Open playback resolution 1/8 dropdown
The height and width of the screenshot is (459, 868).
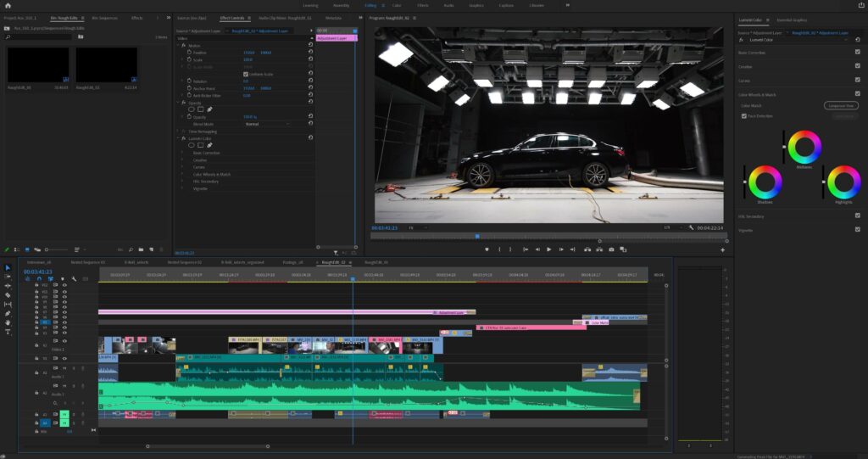[x=672, y=228]
